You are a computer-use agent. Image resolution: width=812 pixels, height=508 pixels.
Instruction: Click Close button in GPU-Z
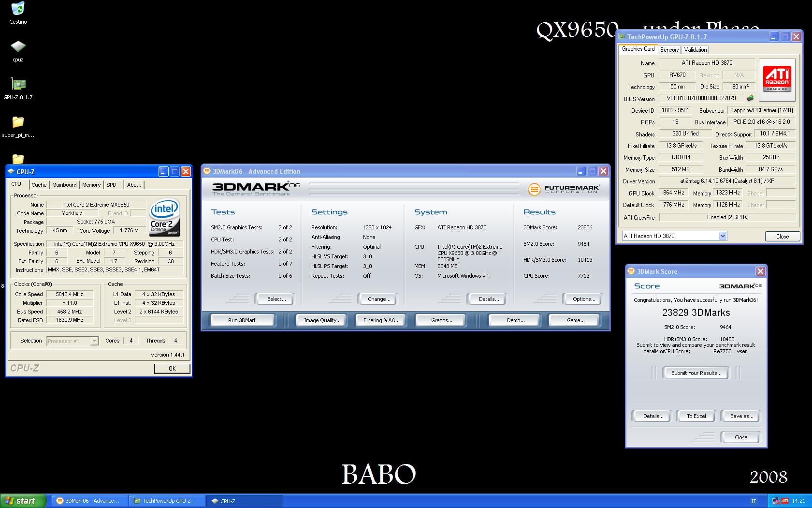tap(782, 237)
